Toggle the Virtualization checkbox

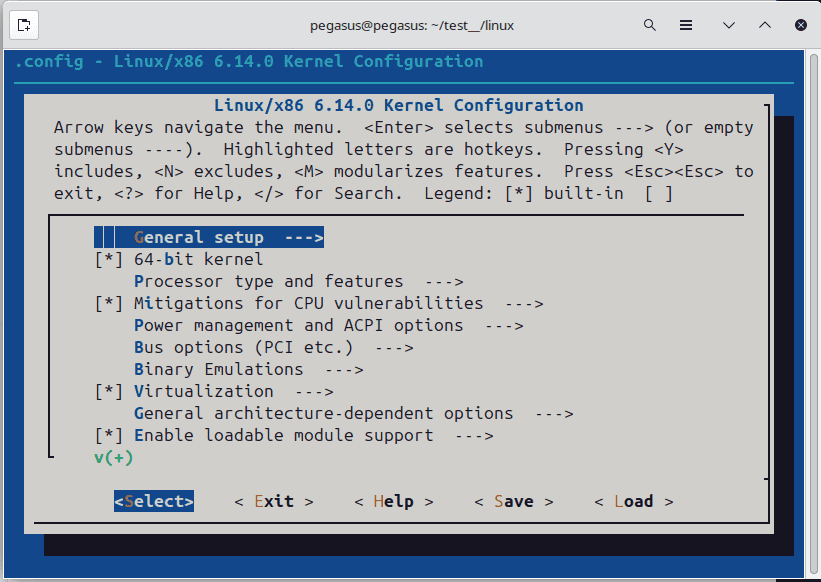(108, 392)
